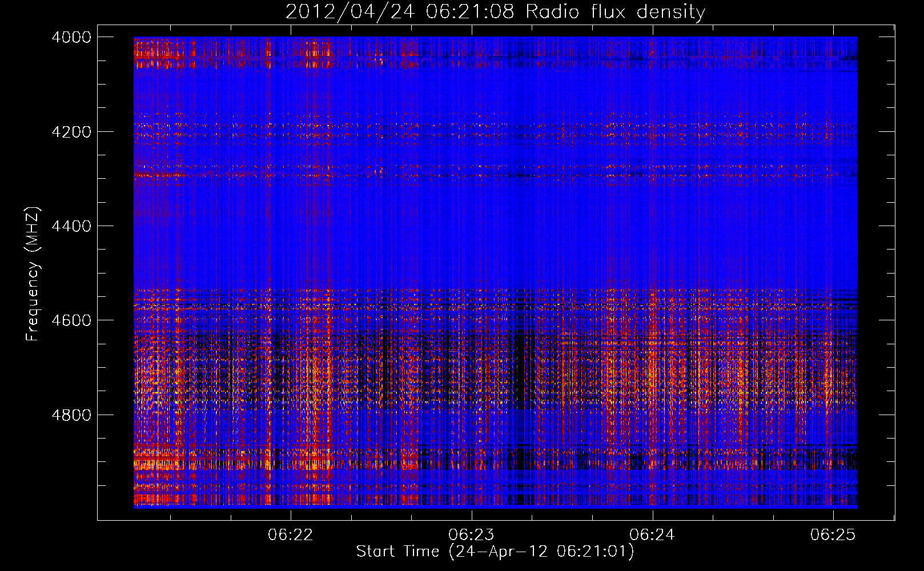Screen dimensions: 924x571
Task: Select the 4000 frequency tick label
Action: (x=71, y=37)
